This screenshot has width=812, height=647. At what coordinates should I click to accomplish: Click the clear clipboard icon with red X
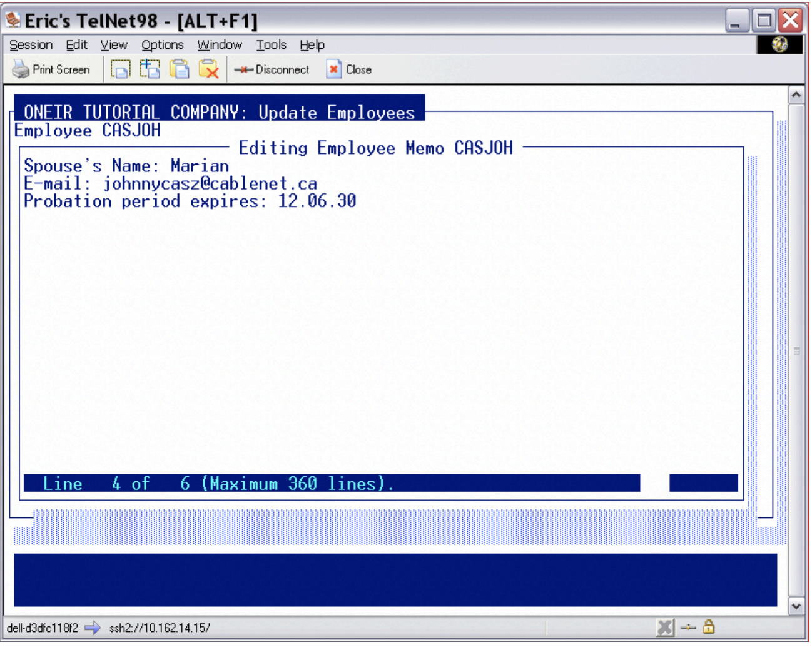[x=209, y=69]
